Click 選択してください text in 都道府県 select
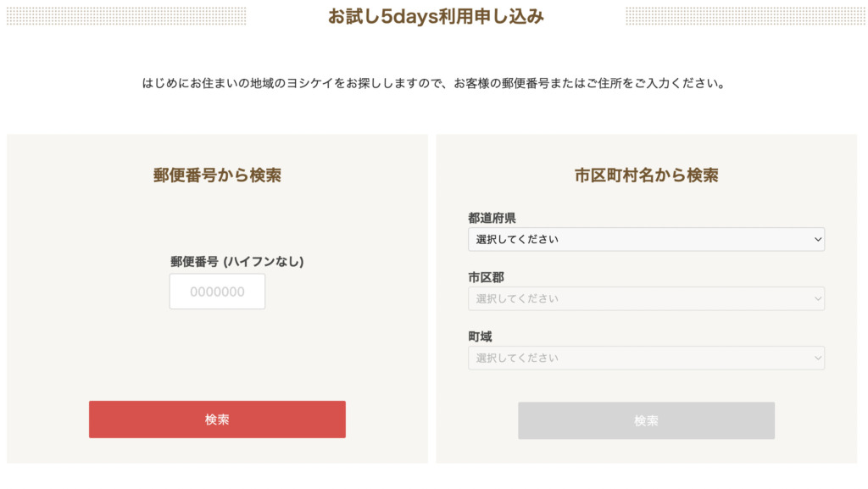The height and width of the screenshot is (489, 868). point(517,240)
